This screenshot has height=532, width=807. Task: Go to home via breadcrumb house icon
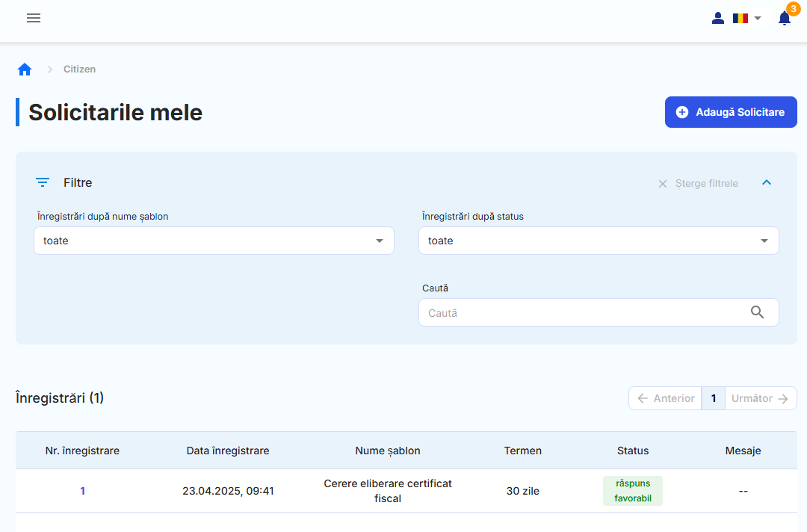click(x=25, y=69)
